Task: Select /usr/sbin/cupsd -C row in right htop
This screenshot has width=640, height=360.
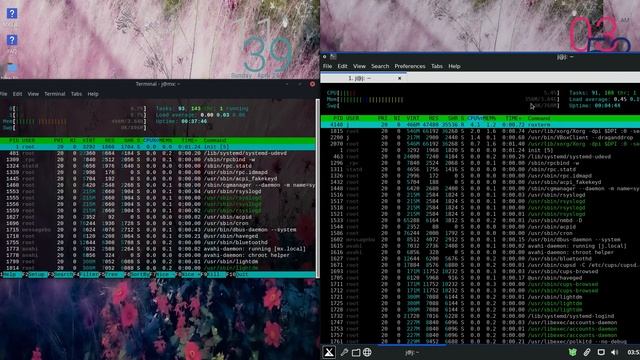Action: pyautogui.click(x=480, y=265)
